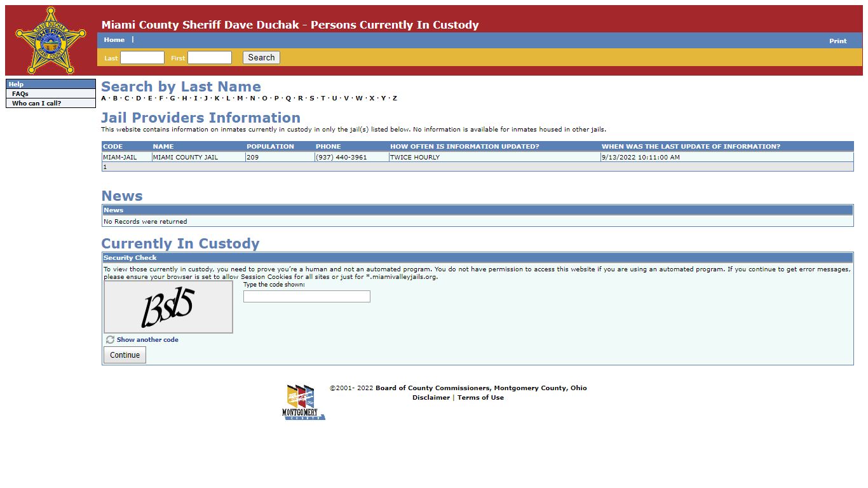Click the phone number (937) 440-3961
The image size is (868, 488).
tap(341, 158)
